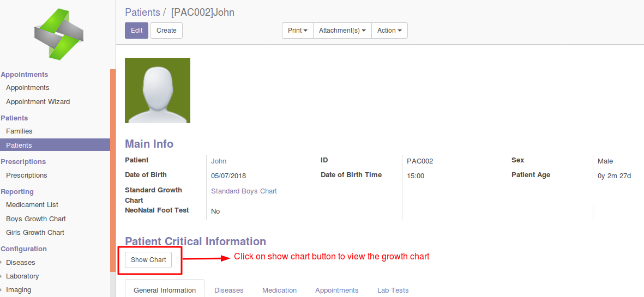The height and width of the screenshot is (297, 644).
Task: Open Prescriptions sidebar menu item
Action: click(26, 175)
